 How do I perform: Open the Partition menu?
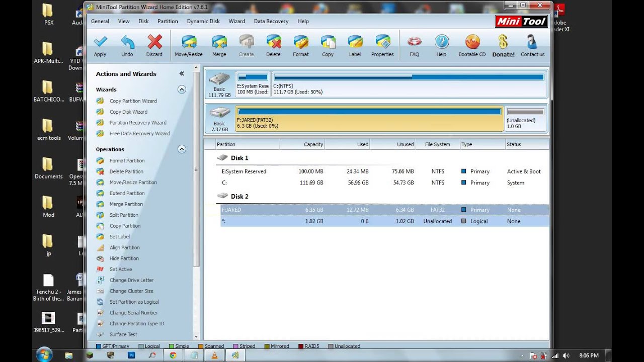[x=168, y=21]
